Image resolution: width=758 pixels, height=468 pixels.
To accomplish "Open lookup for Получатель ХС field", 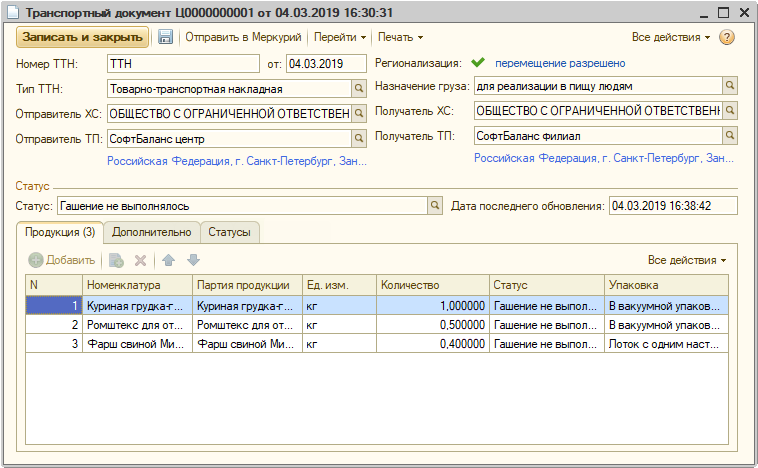I will 730,110.
